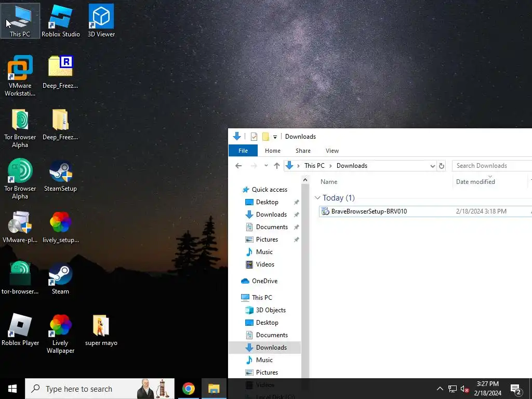Open Music under This PC
Screen dimensions: 532x399
264,360
